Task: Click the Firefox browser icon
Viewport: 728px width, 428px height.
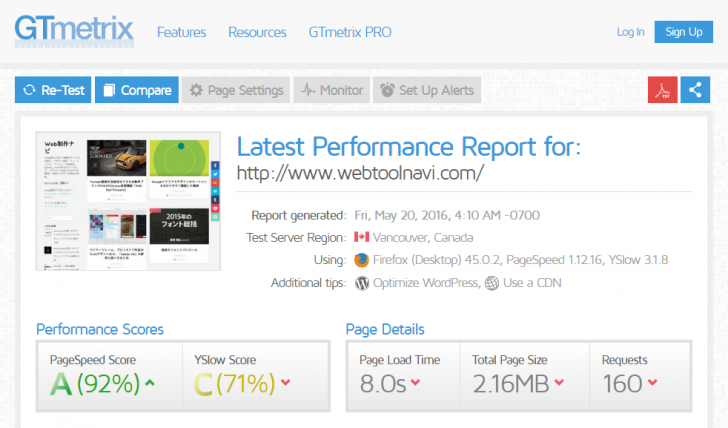Action: [x=362, y=260]
